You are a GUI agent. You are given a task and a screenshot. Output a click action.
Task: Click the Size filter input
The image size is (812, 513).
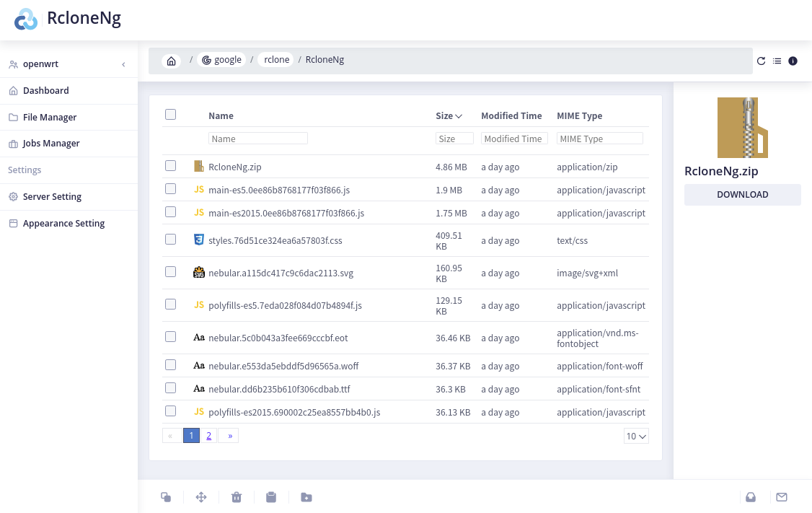coord(454,139)
